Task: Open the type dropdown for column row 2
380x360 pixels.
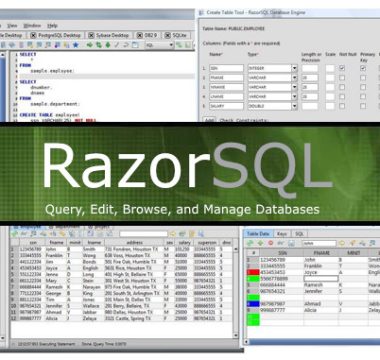Action: (294, 78)
